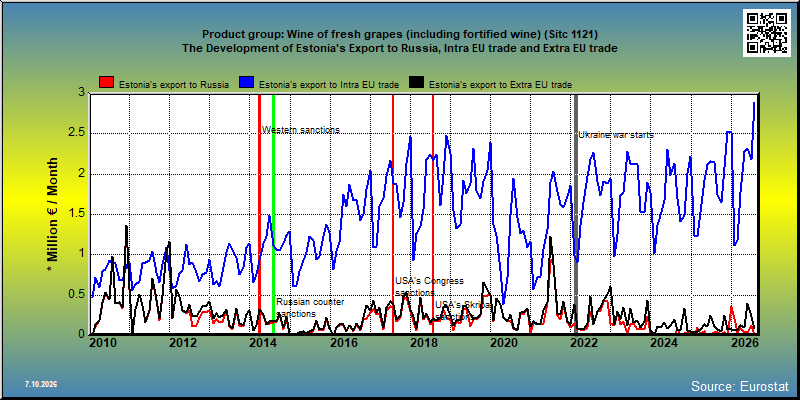Click the y-axis value 0.5
The image size is (800, 400).
pyautogui.click(x=77, y=294)
